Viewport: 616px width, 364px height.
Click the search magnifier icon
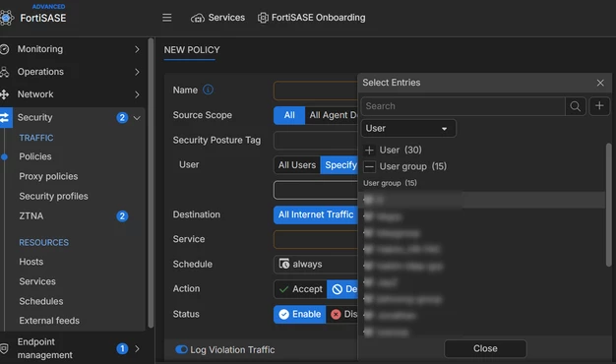[x=576, y=106]
